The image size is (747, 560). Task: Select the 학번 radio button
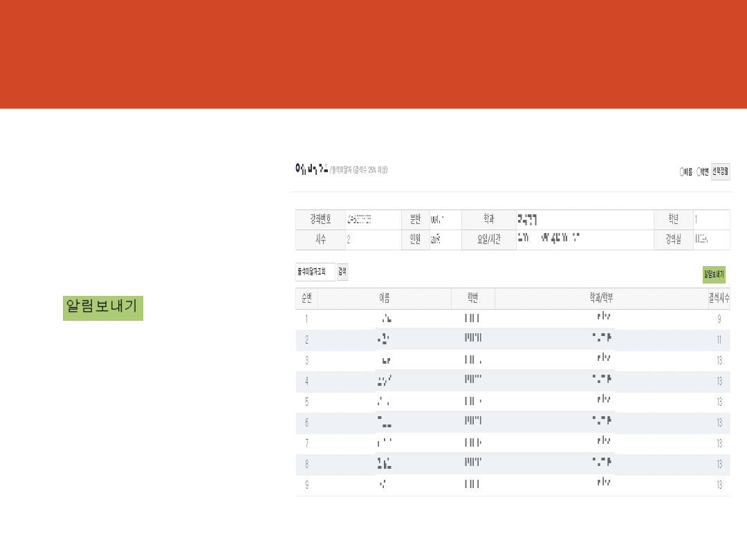click(x=698, y=172)
